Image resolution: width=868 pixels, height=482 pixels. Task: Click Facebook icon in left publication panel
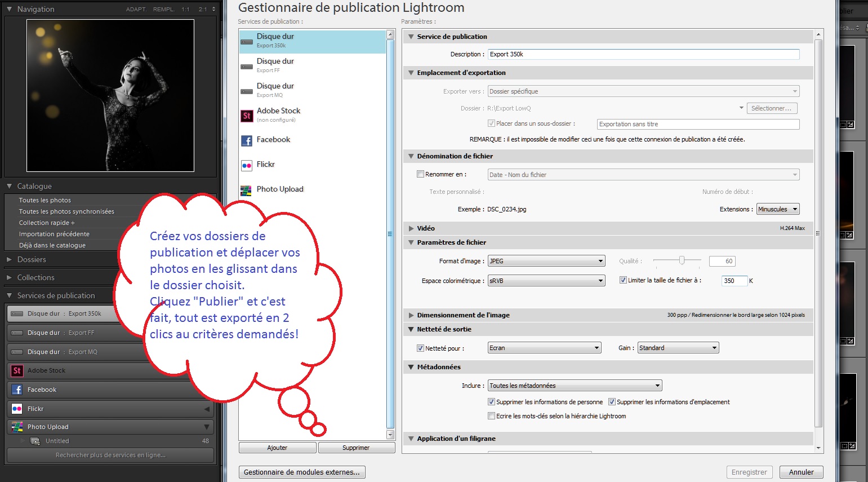click(x=17, y=390)
